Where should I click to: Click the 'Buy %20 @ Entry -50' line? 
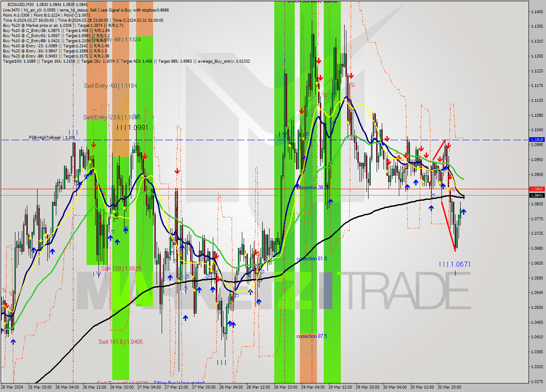(55, 51)
